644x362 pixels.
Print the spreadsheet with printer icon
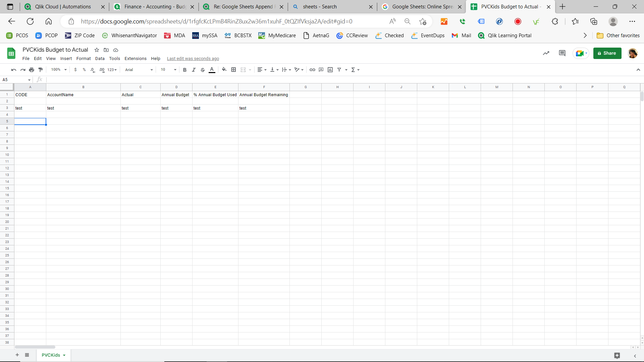pos(32,70)
